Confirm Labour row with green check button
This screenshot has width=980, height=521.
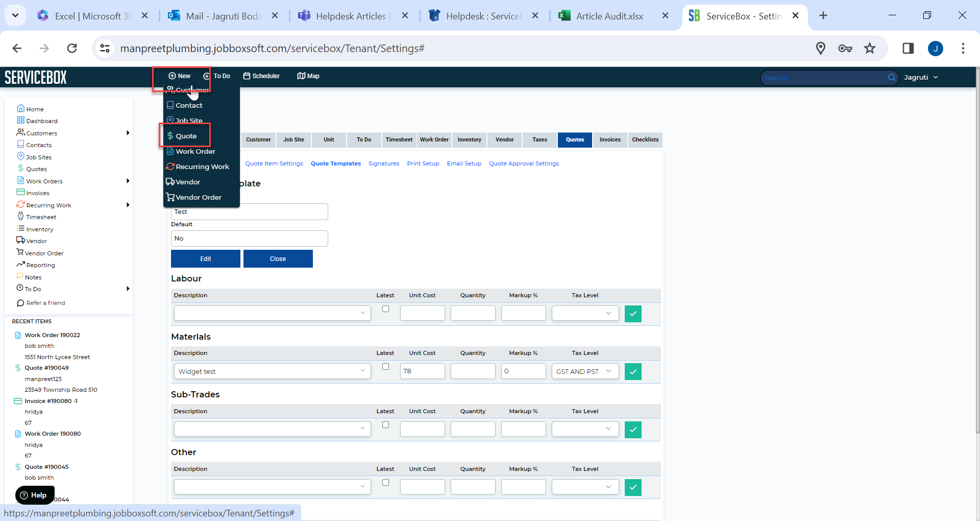pos(633,314)
